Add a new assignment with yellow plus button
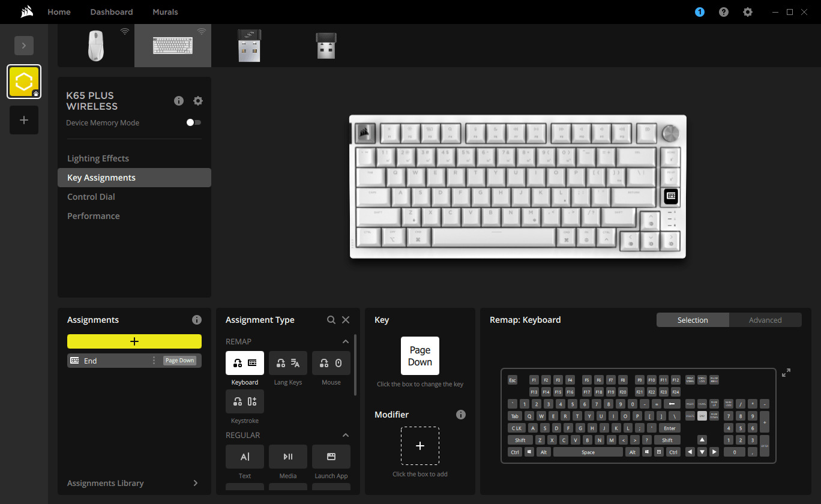 coord(134,341)
